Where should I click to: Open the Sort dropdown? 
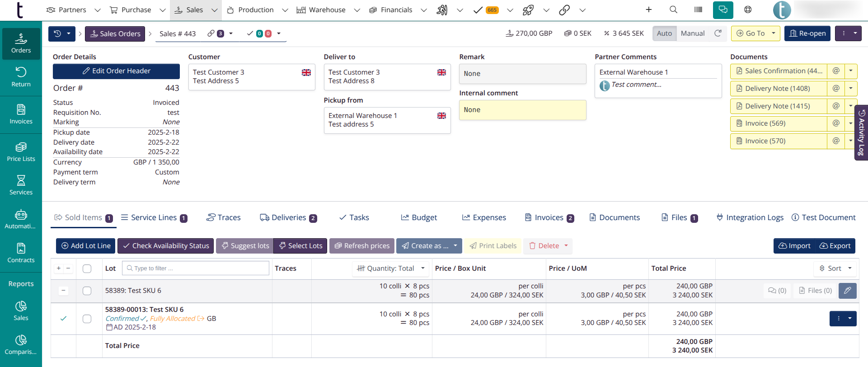click(x=835, y=268)
